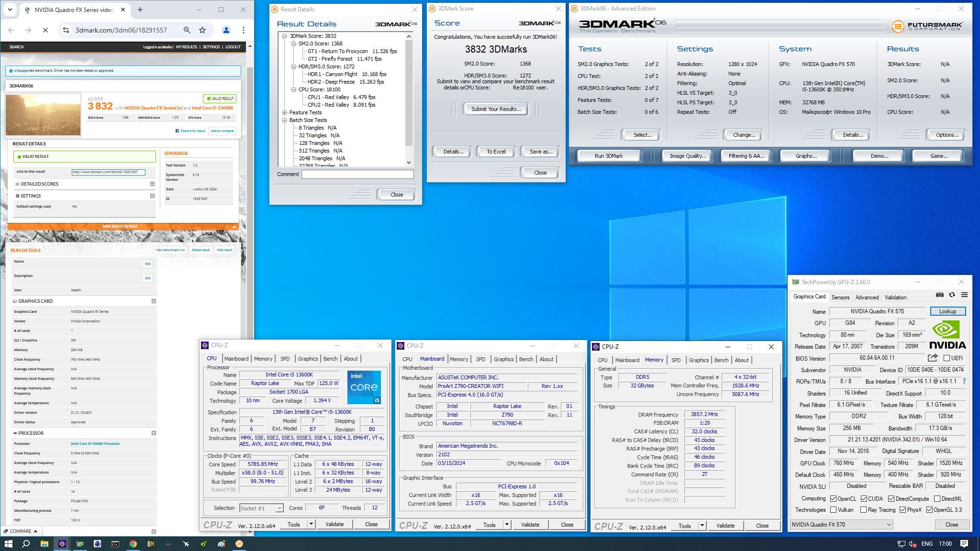Image resolution: width=980 pixels, height=551 pixels.
Task: Click Submit Your Results button
Action: (496, 109)
